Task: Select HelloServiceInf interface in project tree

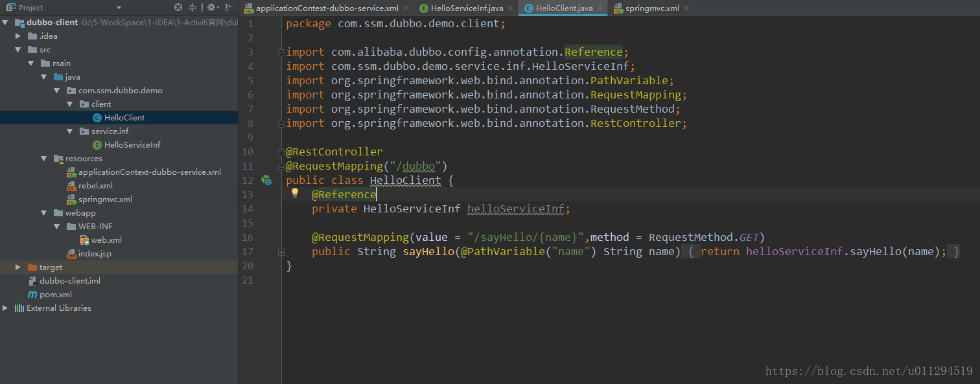Action: pyautogui.click(x=132, y=144)
